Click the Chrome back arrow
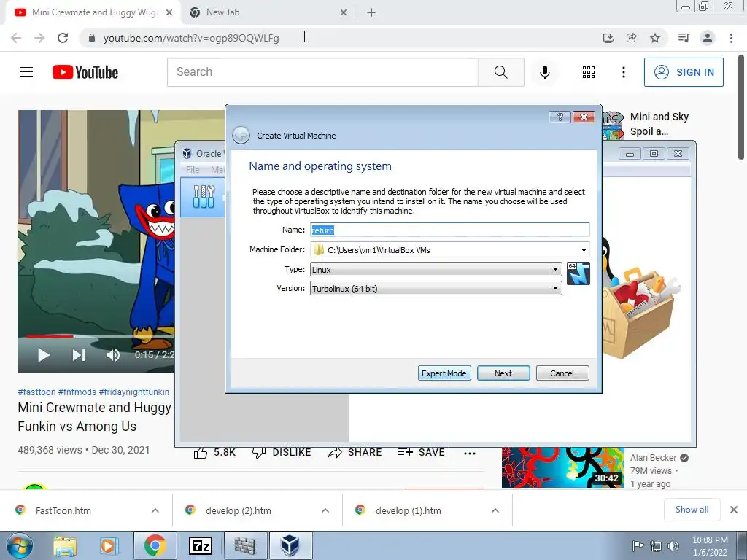The image size is (747, 560). click(x=16, y=38)
